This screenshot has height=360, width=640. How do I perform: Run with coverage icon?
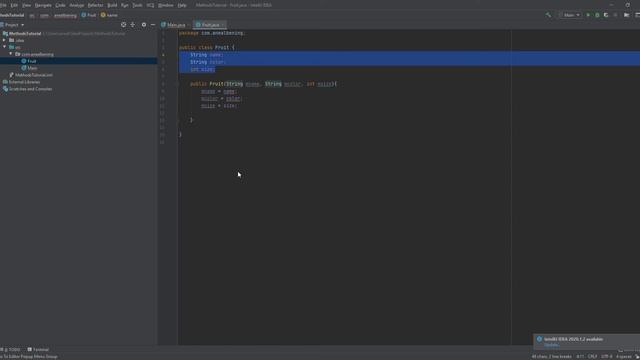click(x=606, y=15)
